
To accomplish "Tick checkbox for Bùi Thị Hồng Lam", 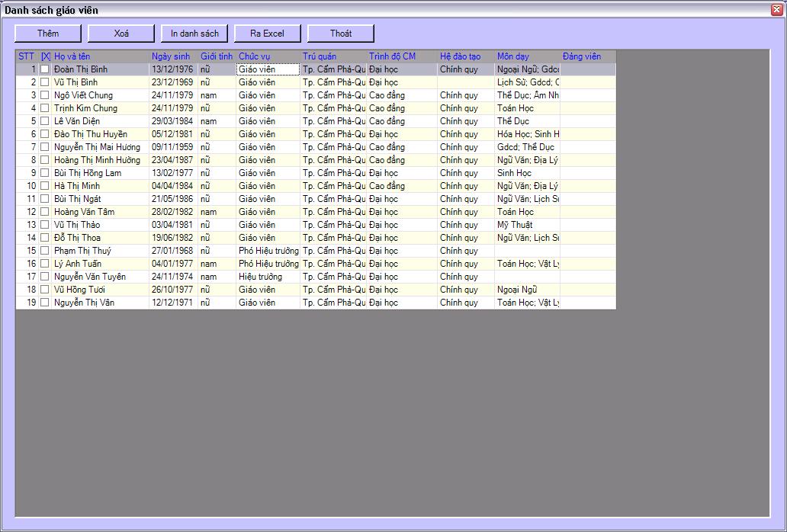I will [45, 173].
